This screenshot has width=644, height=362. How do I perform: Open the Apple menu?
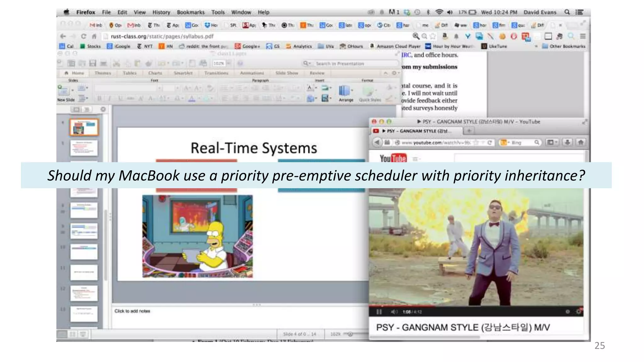tap(66, 12)
